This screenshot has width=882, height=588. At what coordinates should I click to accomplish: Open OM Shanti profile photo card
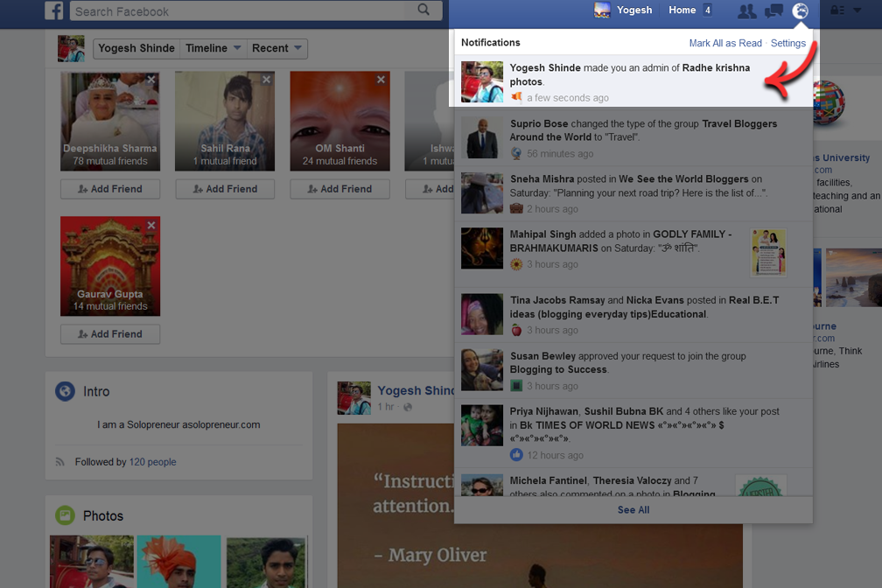[339, 121]
